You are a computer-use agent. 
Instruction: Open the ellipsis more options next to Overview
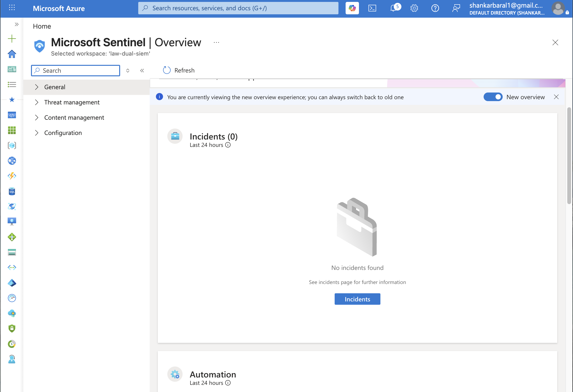216,42
